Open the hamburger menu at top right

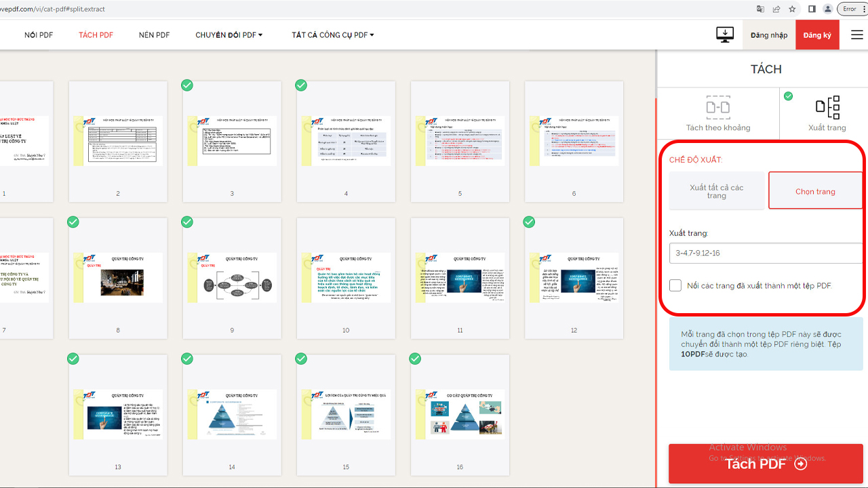tap(856, 35)
